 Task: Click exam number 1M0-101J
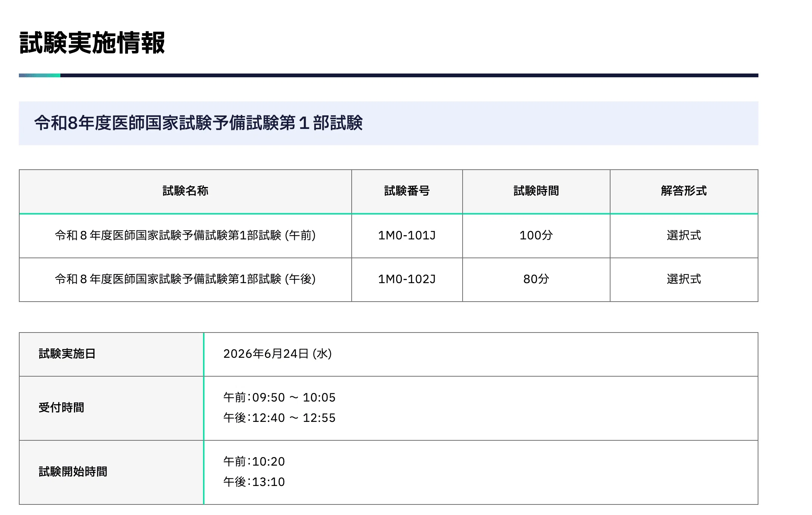(407, 236)
